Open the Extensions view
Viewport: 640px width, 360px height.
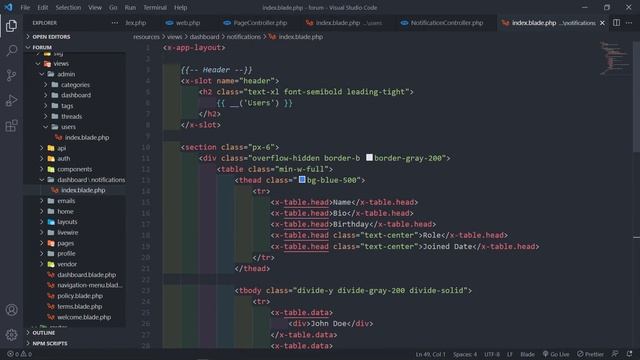click(11, 125)
